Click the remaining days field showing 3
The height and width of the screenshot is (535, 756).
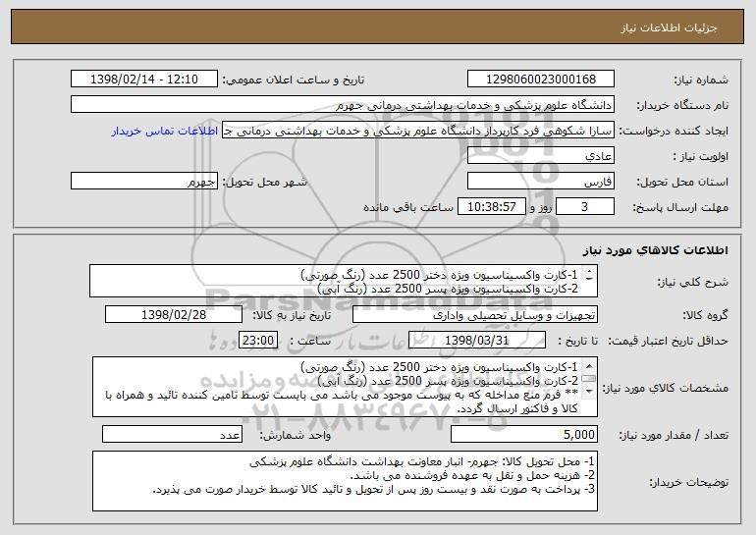pos(585,207)
